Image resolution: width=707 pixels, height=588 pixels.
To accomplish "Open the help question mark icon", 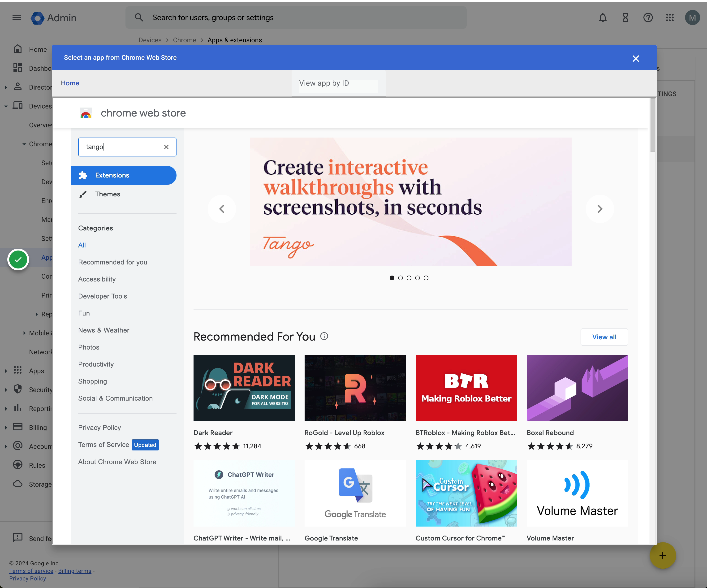I will [x=648, y=17].
